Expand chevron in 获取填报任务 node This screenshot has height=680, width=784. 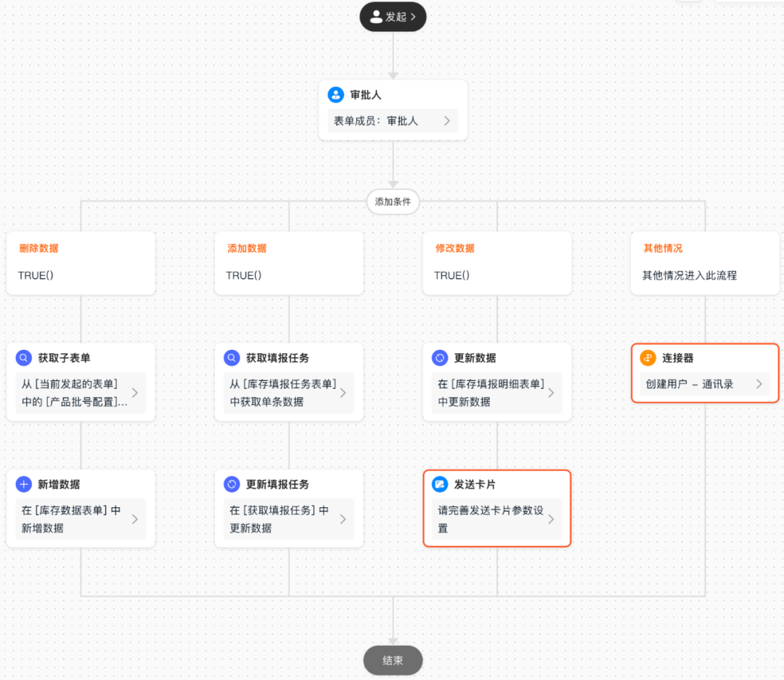click(343, 393)
